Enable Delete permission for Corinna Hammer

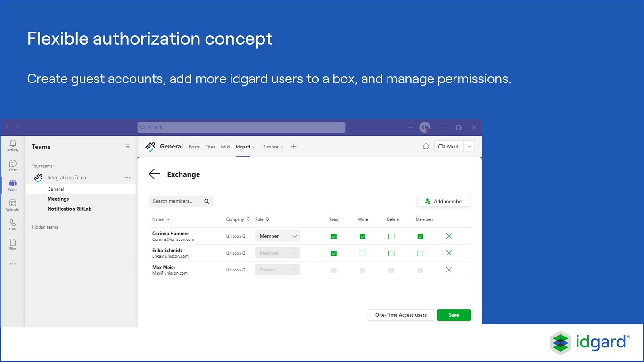(x=391, y=237)
